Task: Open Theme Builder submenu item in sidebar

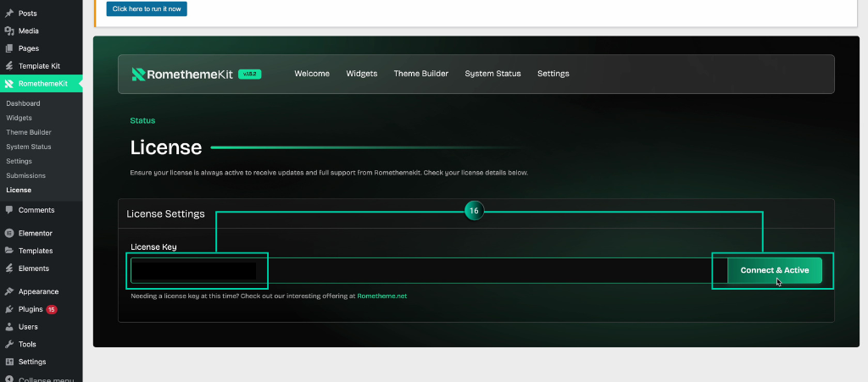Action: (x=29, y=132)
